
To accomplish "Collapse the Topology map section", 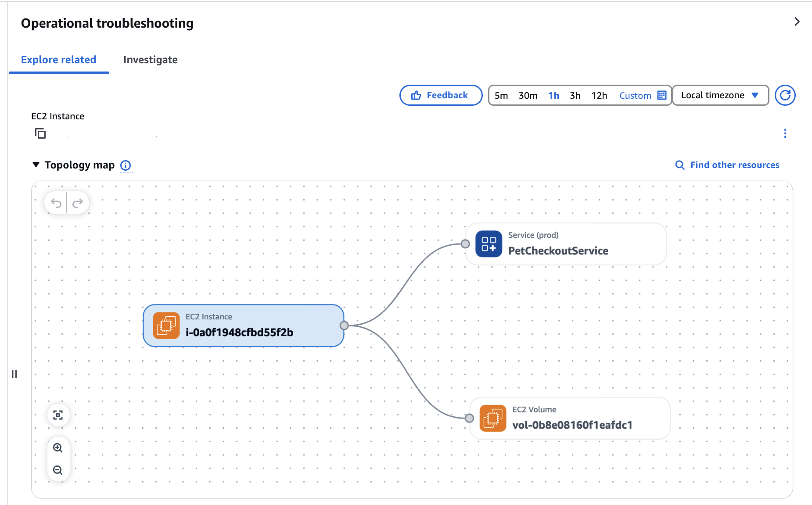I will coord(36,165).
